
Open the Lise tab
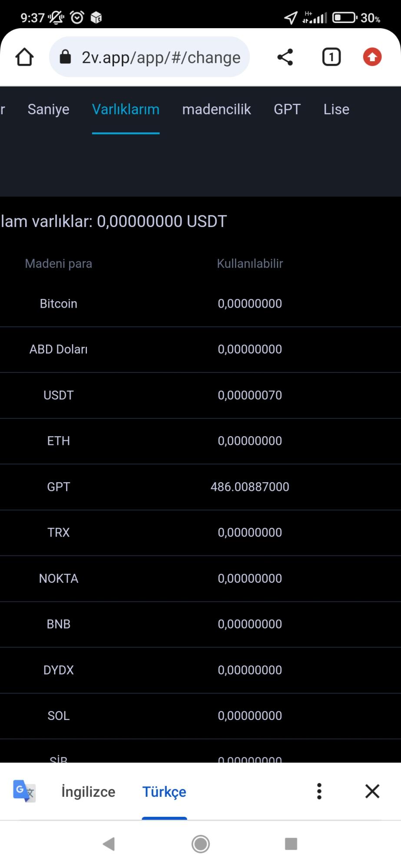336,109
